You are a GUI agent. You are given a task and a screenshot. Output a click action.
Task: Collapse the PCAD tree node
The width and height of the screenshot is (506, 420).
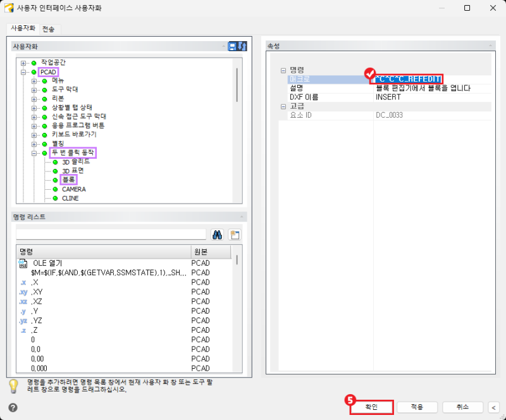click(23, 72)
